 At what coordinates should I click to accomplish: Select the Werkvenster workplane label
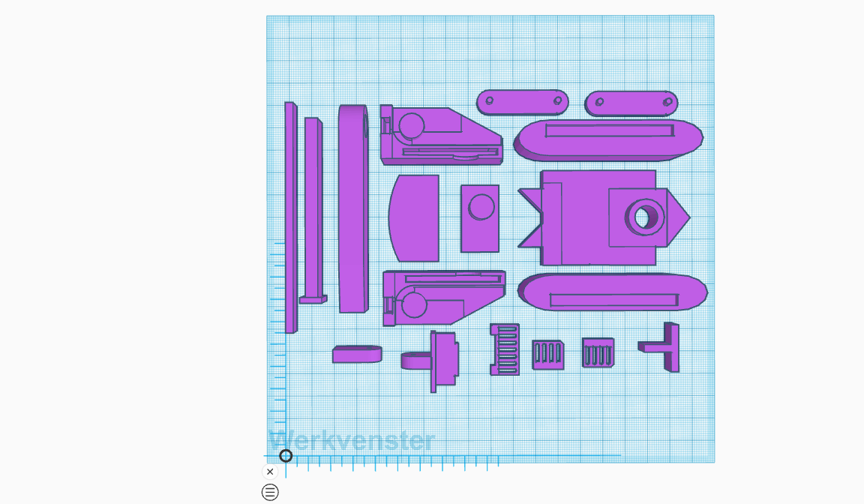click(352, 441)
